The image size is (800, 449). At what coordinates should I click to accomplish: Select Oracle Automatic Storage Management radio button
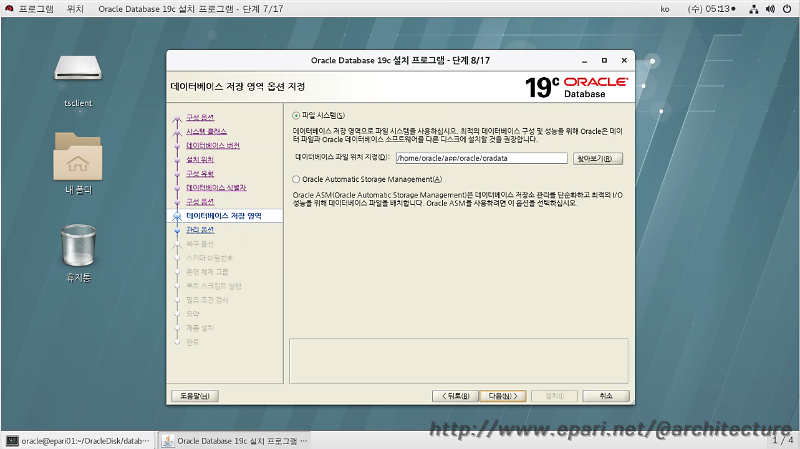(x=296, y=179)
